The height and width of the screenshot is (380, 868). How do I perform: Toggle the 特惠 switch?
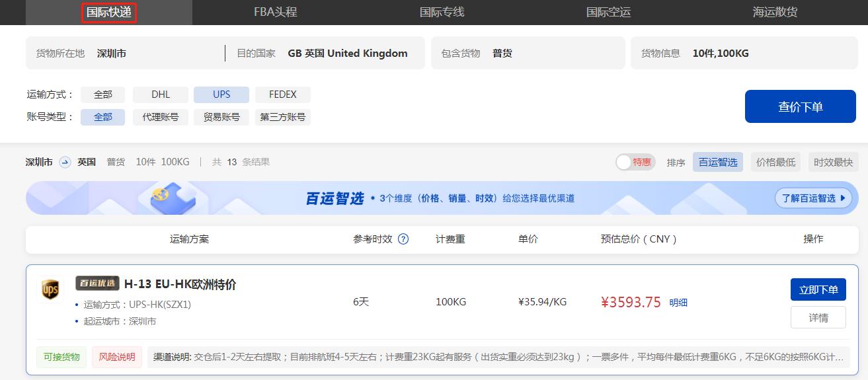click(634, 162)
